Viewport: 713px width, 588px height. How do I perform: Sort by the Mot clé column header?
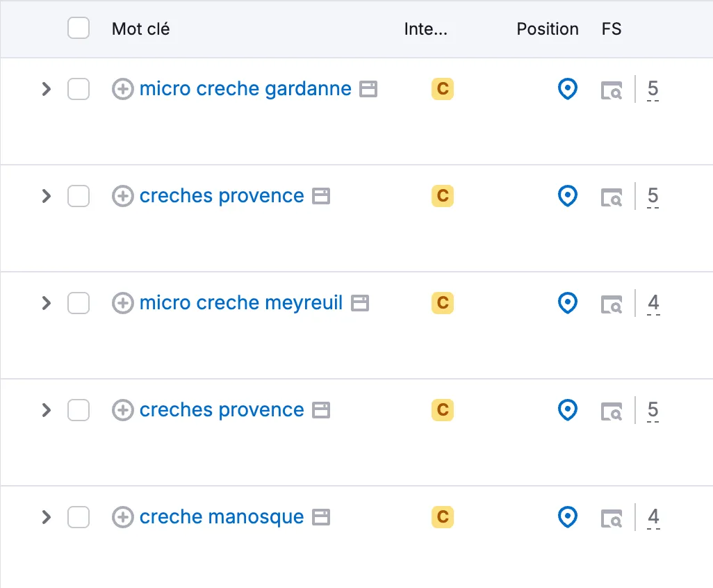140,29
